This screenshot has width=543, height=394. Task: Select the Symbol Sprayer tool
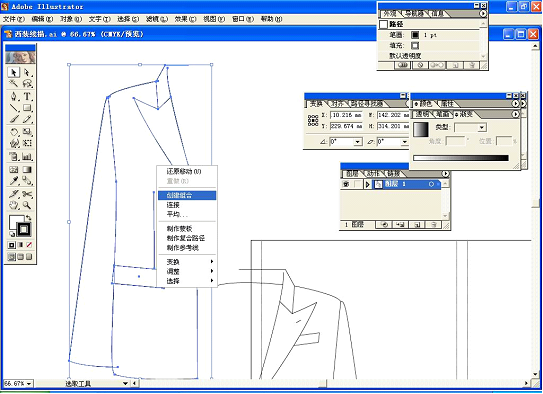pos(14,156)
